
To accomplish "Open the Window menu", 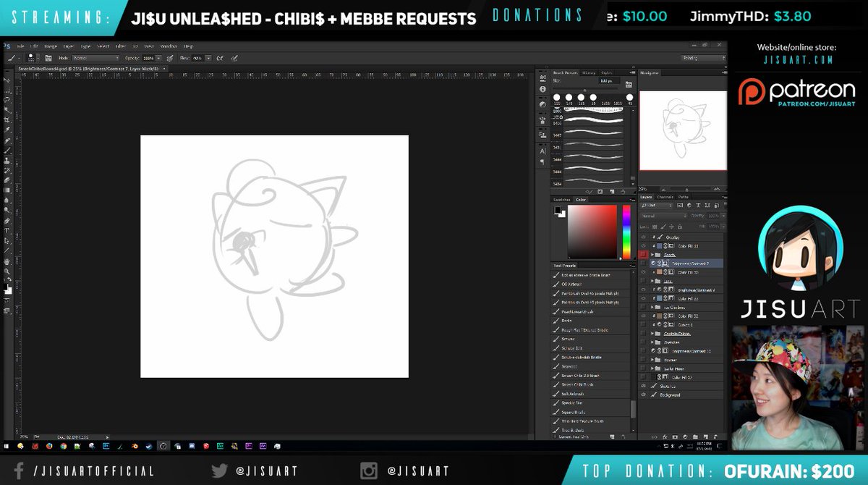I will point(169,46).
